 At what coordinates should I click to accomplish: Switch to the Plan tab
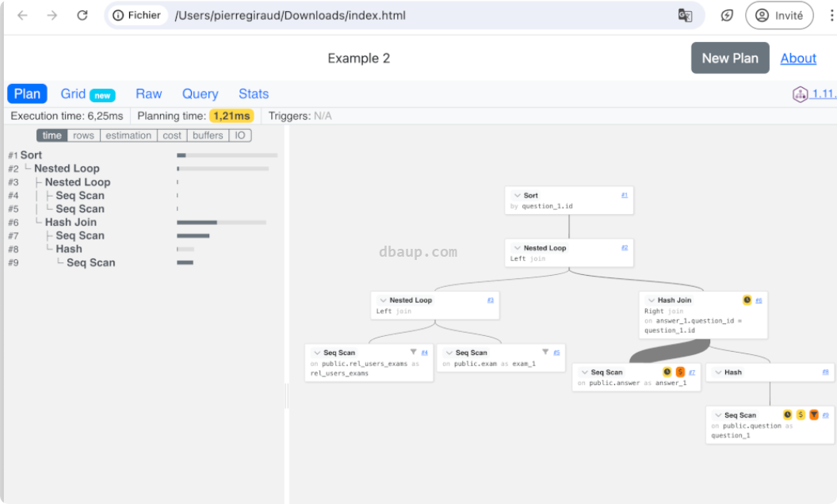[27, 94]
